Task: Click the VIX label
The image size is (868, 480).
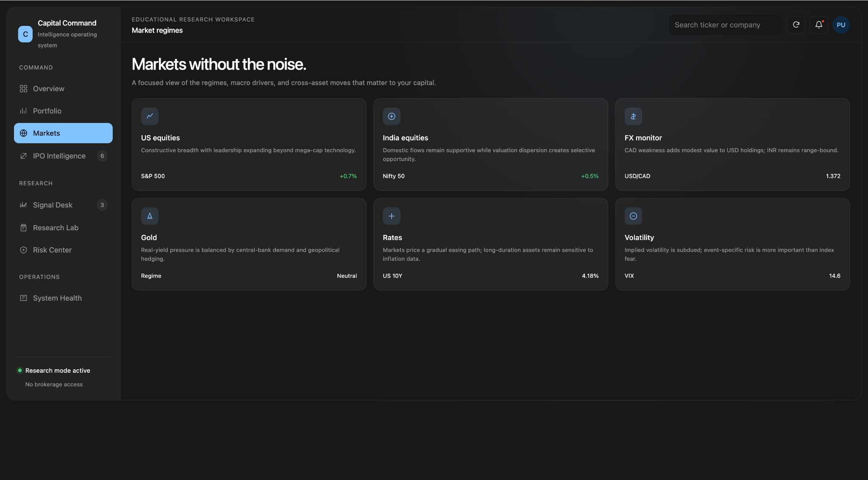Action: 629,276
